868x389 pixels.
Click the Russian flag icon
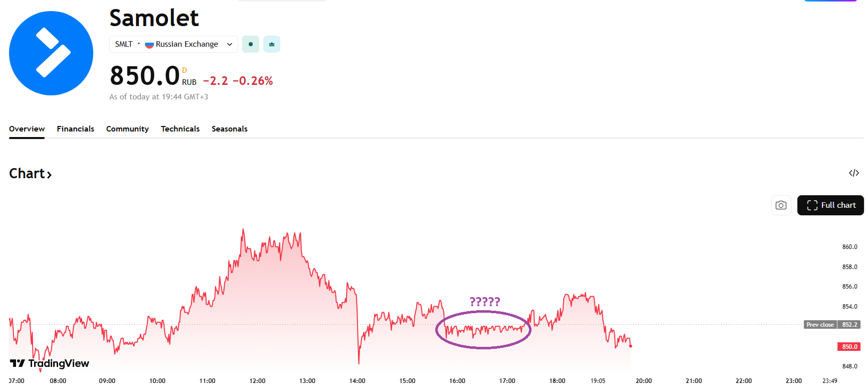coord(149,45)
